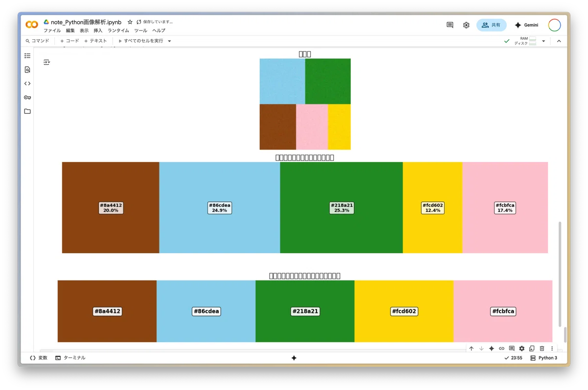
Task: Open cell settings gear in cell toolbar
Action: pyautogui.click(x=522, y=348)
